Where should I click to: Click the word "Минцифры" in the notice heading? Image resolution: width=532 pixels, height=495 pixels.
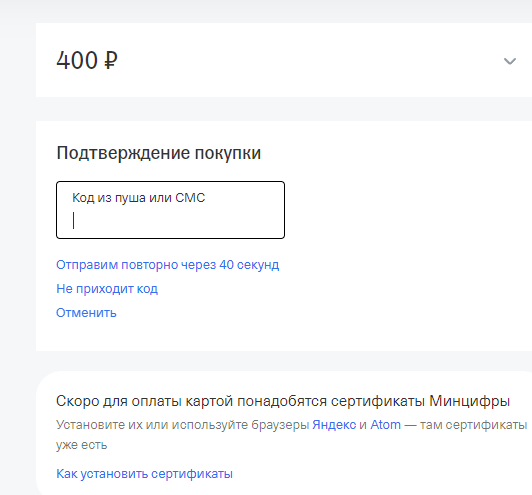[x=470, y=401]
